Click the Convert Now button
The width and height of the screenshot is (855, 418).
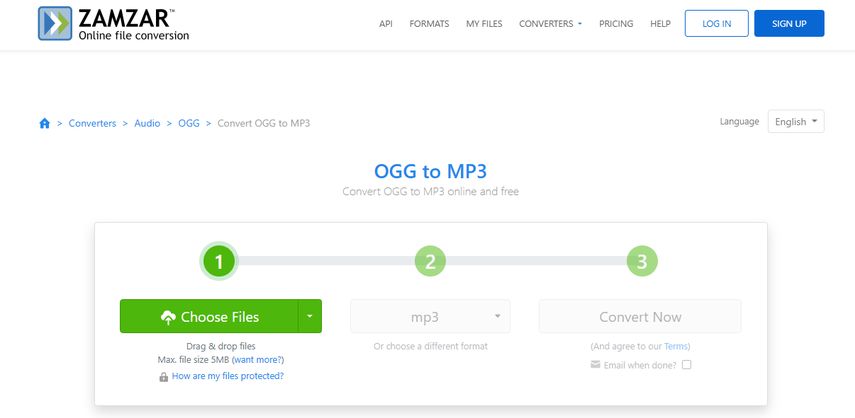point(640,316)
